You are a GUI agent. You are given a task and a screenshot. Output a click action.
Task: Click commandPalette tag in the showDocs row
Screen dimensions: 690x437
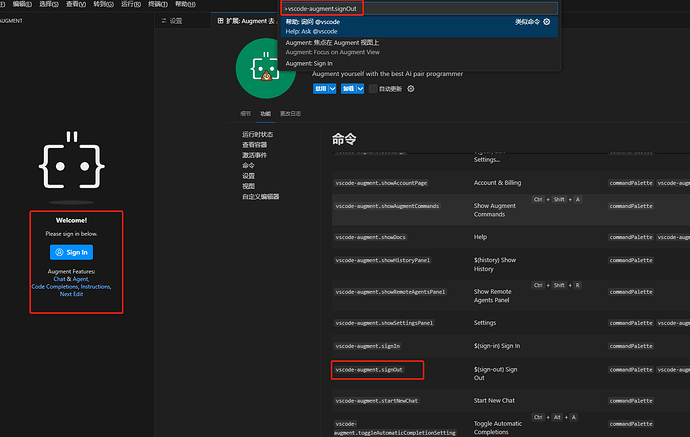click(x=631, y=237)
